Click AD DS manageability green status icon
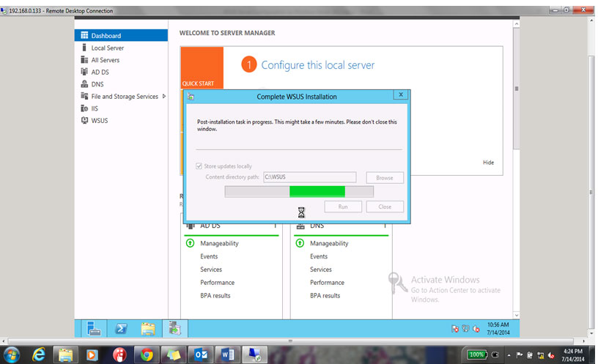 tap(190, 243)
